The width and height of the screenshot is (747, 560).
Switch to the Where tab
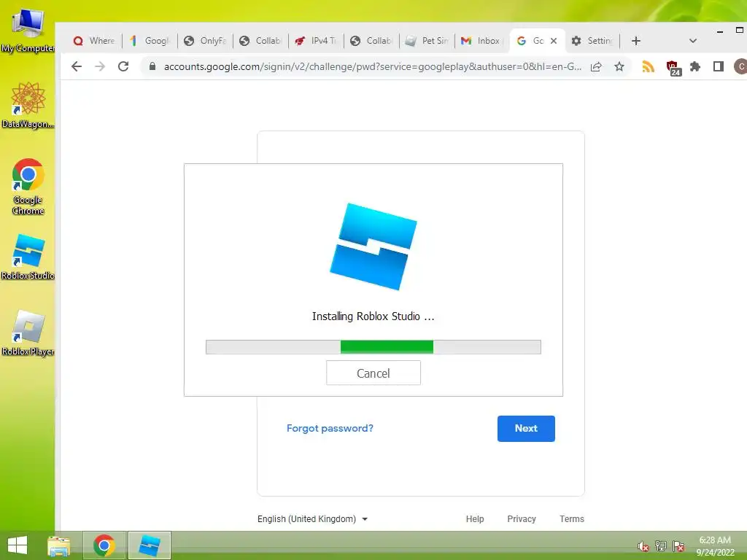click(94, 41)
